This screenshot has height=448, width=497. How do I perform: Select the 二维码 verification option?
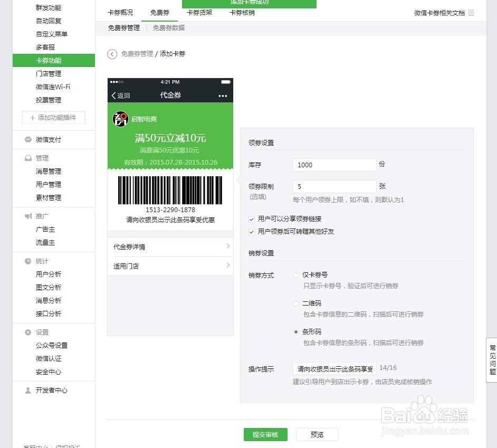[297, 303]
